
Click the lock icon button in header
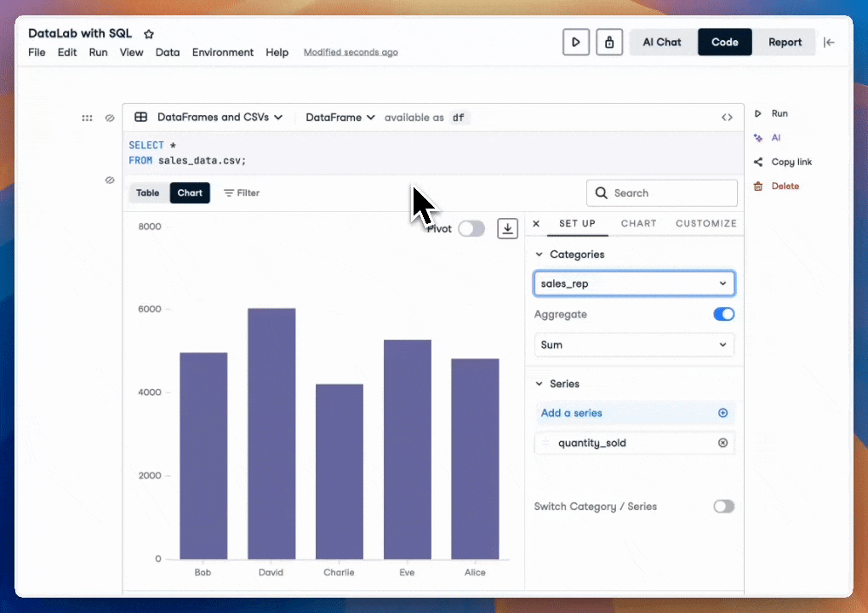pos(609,42)
